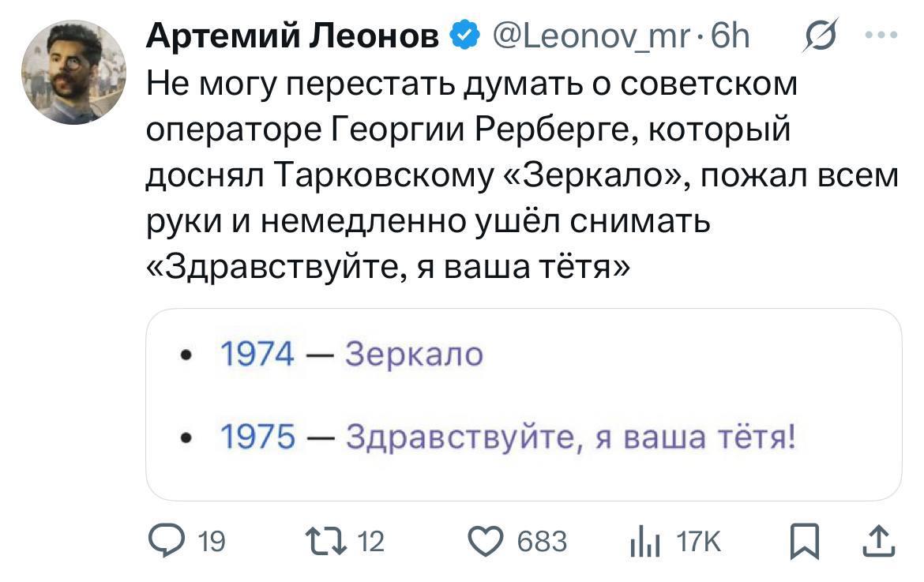Click the reply count 19
The image size is (924, 582).
212,542
